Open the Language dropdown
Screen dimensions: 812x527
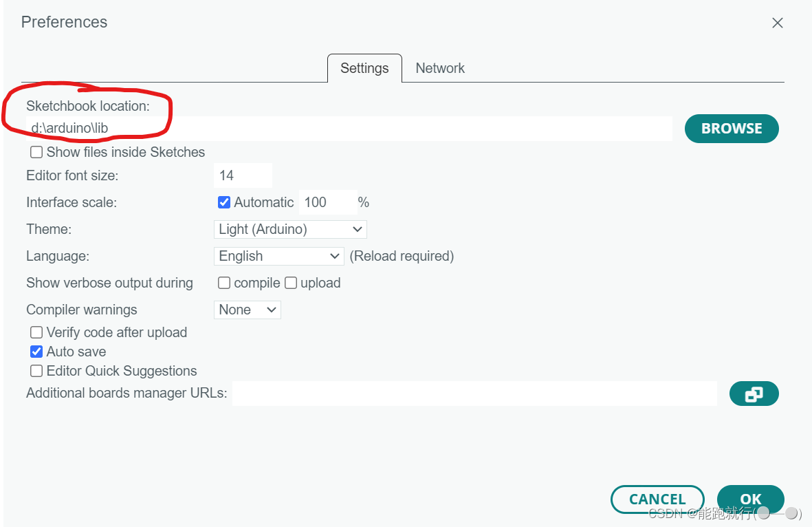[x=278, y=257]
